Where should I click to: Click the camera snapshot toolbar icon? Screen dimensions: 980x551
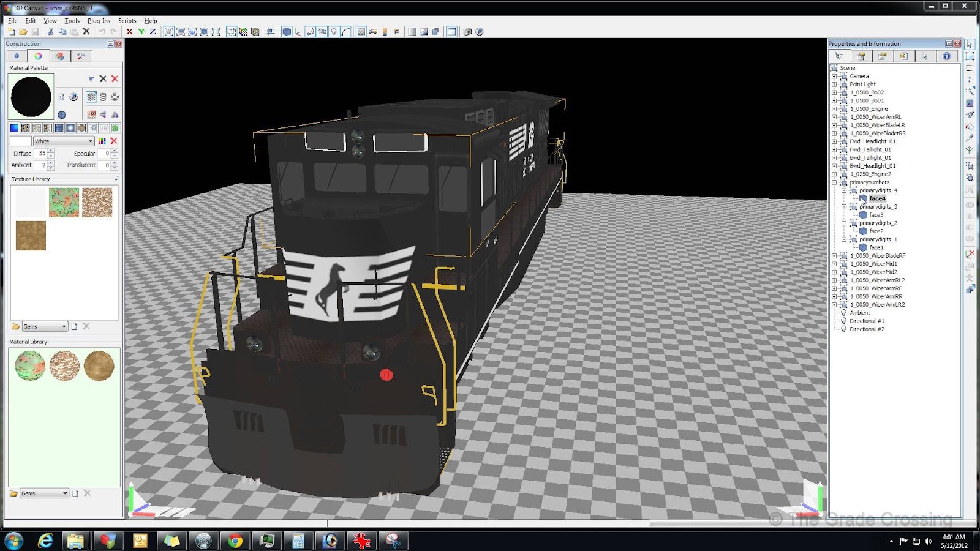click(x=467, y=32)
